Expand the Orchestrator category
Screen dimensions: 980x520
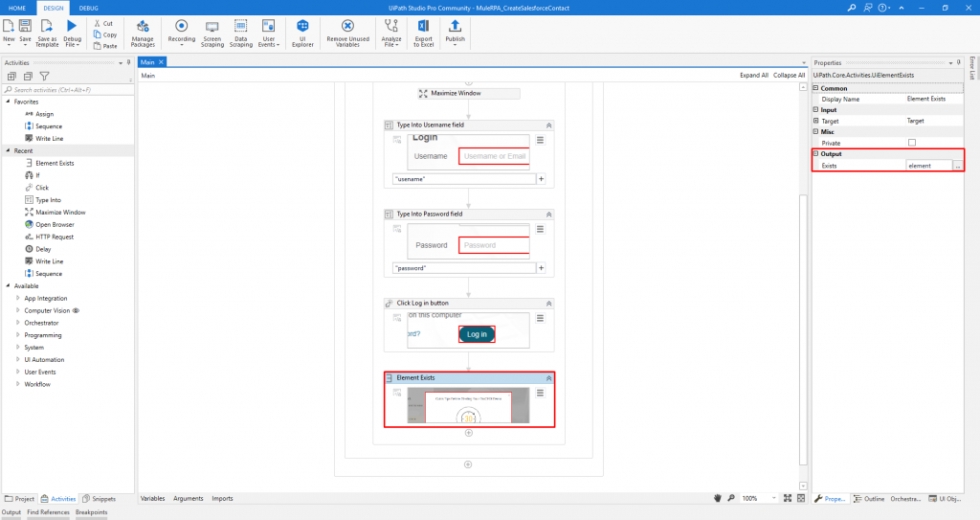17,323
